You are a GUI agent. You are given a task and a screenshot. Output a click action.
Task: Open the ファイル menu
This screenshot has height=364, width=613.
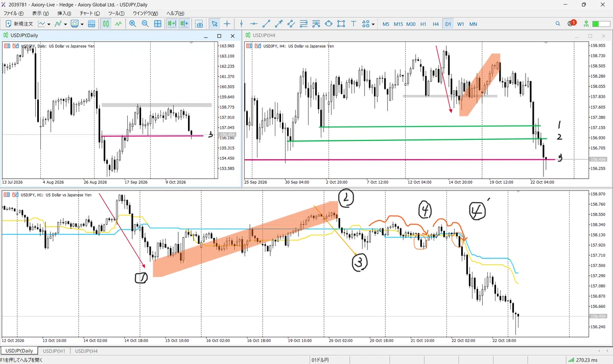(14, 13)
